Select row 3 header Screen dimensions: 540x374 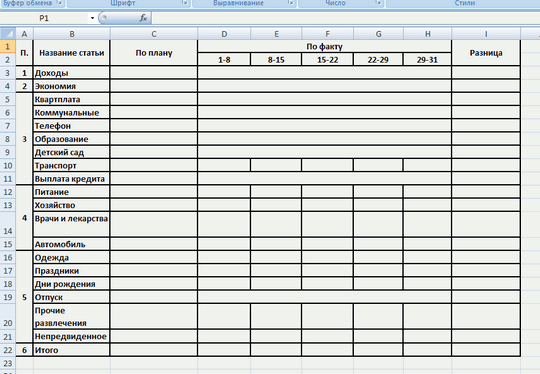pyautogui.click(x=8, y=73)
